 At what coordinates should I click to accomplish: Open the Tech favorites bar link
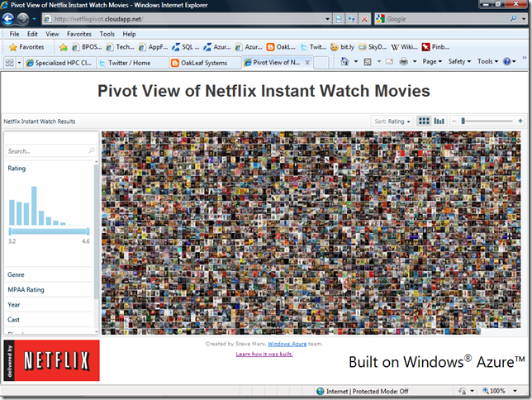tap(120, 47)
